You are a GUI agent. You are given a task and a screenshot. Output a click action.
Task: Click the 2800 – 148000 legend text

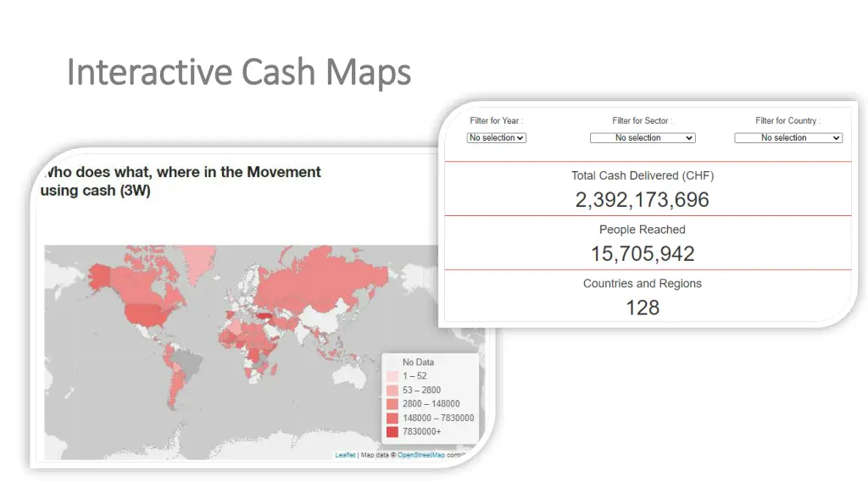pos(431,404)
